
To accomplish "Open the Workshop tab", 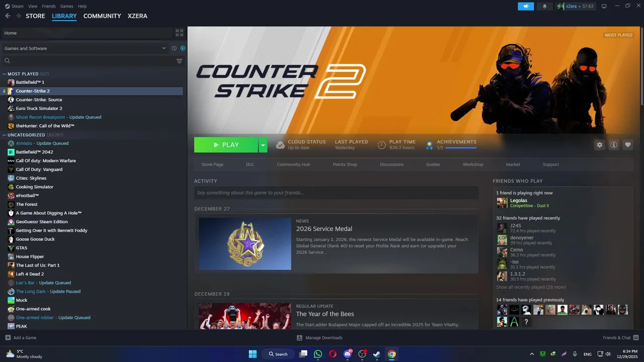I will (473, 164).
